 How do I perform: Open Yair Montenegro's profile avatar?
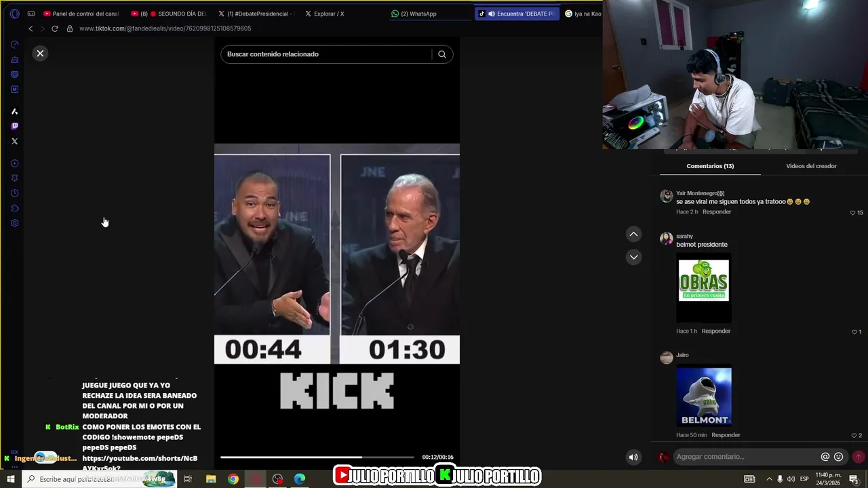[x=667, y=197]
